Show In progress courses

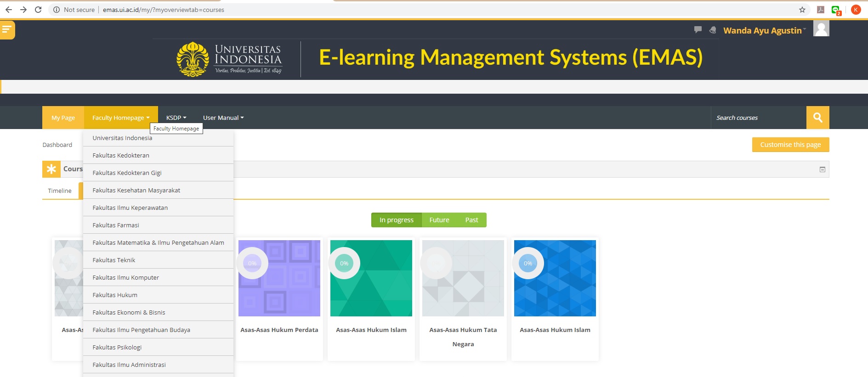(397, 220)
